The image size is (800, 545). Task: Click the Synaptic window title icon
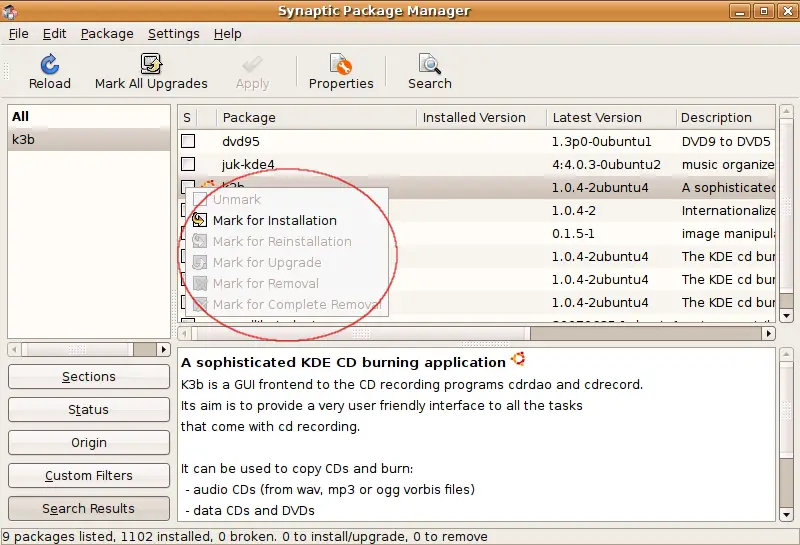(x=10, y=11)
